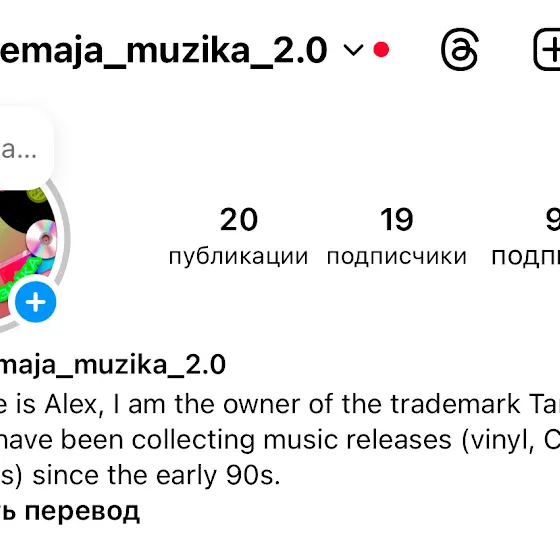The width and height of the screenshot is (560, 560).
Task: Tap the bio text about Alex
Action: click(280, 440)
